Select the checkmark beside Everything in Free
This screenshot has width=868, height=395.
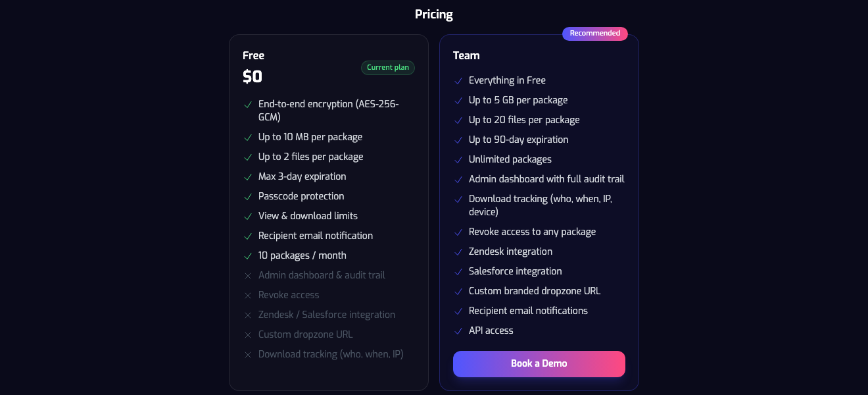coord(458,80)
